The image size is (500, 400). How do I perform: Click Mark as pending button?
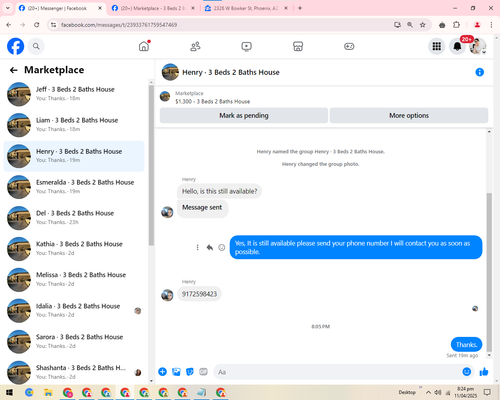(x=244, y=115)
